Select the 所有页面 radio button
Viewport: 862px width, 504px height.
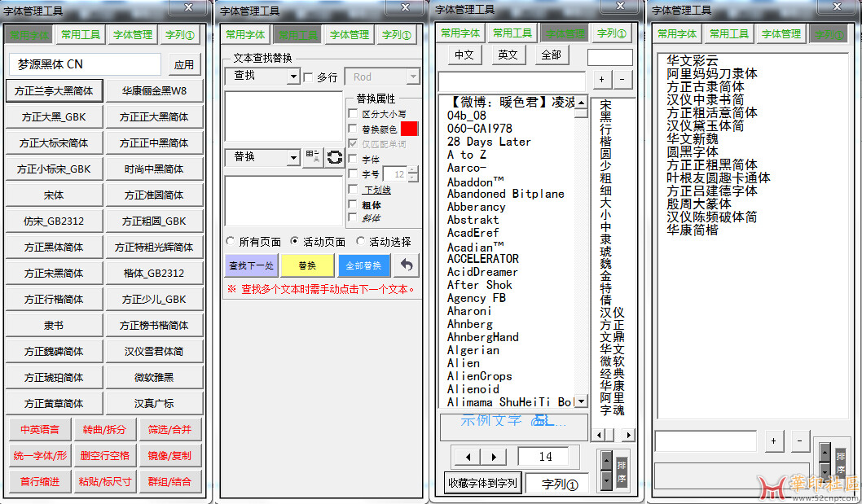(x=231, y=242)
